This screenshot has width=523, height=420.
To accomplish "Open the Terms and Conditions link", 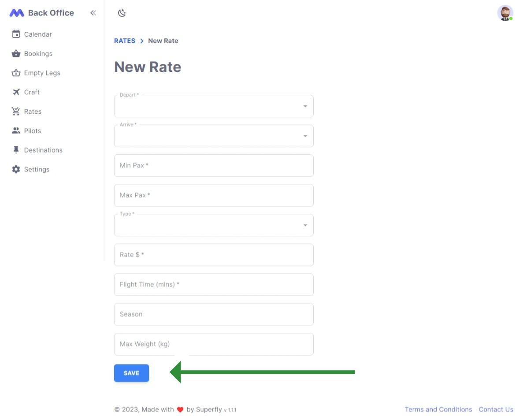I will pos(438,409).
